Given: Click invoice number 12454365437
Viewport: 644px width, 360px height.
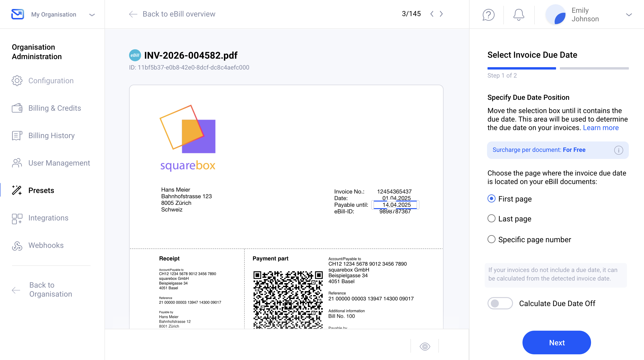Looking at the screenshot, I should point(394,191).
